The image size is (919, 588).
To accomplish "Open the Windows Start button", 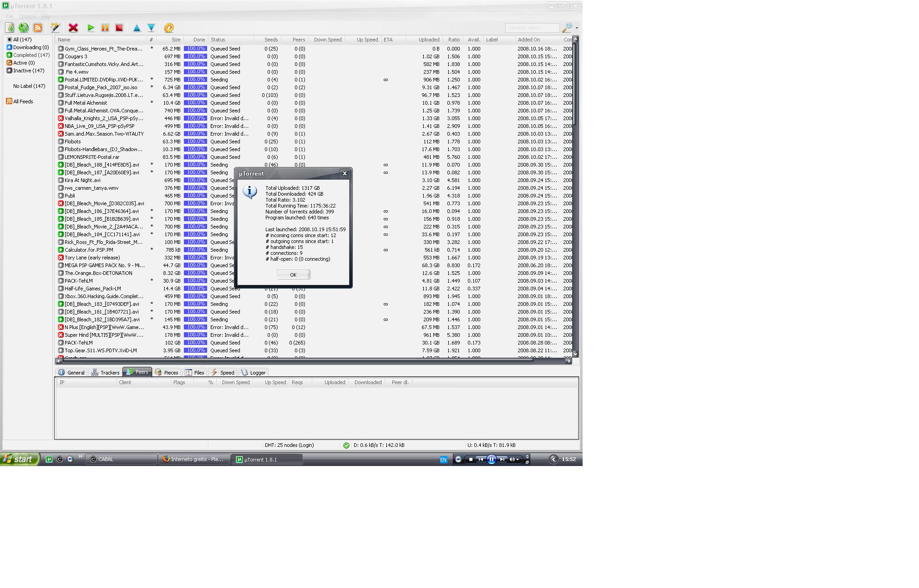I will pos(20,459).
